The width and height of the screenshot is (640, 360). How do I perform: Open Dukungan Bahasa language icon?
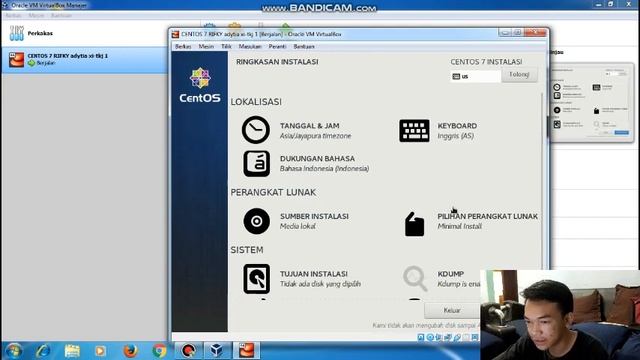[256, 164]
